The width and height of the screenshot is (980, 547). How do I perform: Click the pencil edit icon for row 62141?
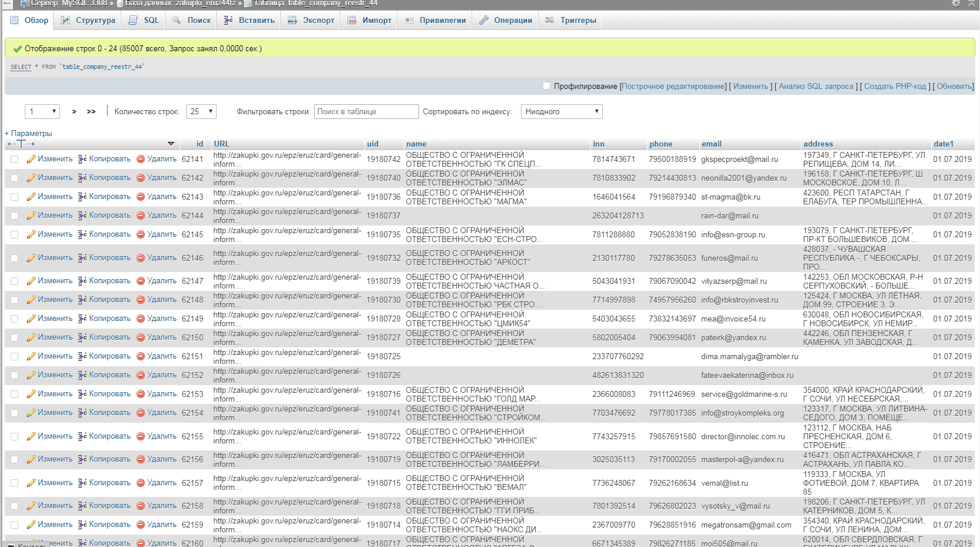[x=31, y=159]
